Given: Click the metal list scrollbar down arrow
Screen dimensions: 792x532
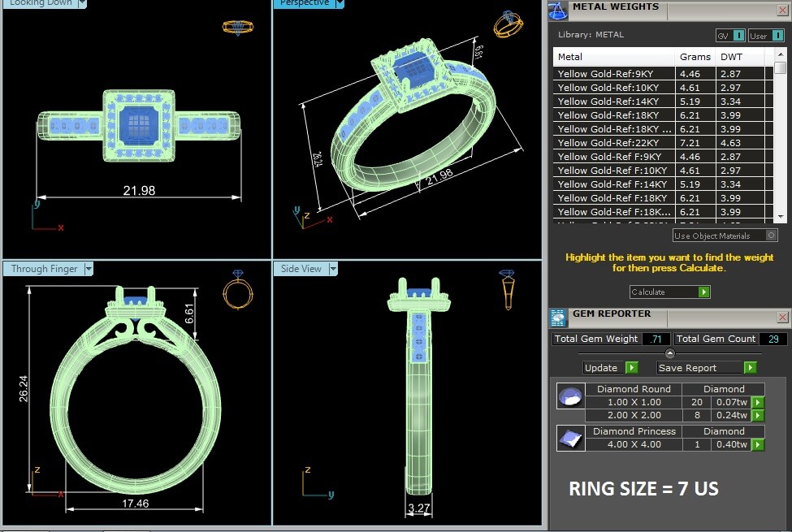Looking at the screenshot, I should (780, 217).
